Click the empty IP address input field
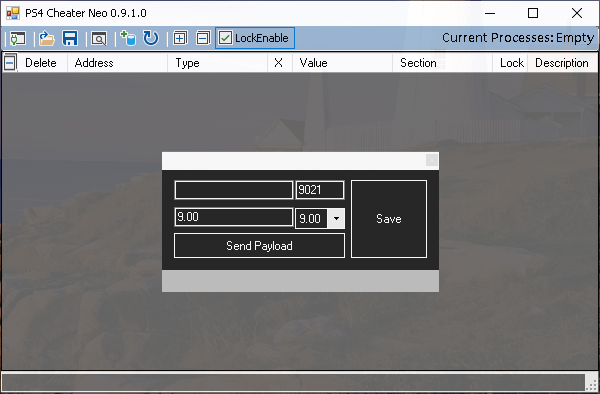The image size is (600, 394). 233,190
